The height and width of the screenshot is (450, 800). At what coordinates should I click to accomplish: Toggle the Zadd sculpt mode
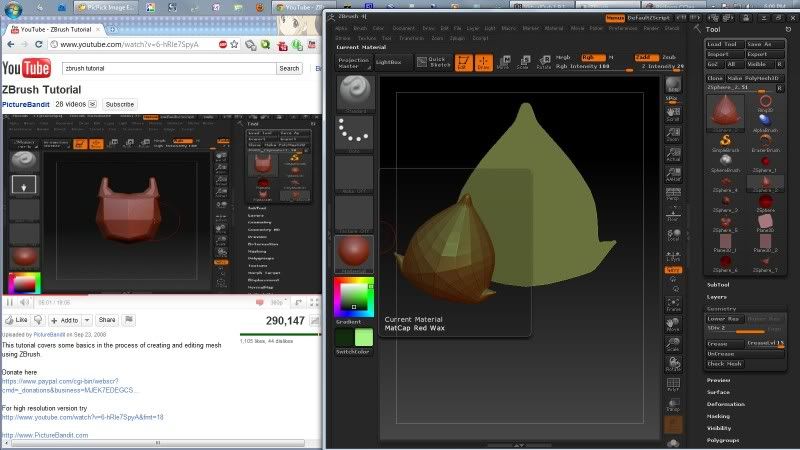click(x=646, y=58)
